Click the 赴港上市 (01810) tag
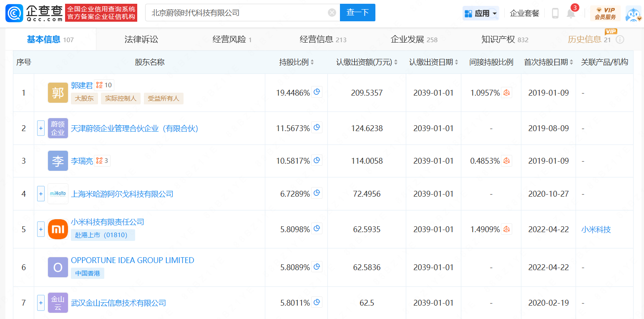Viewport: 644px width, 319px height. 103,235
